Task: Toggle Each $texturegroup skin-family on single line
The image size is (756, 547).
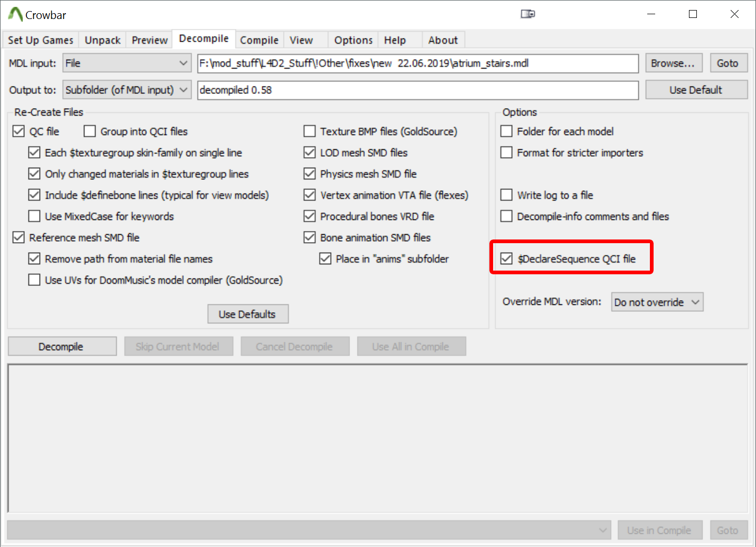Action: click(34, 153)
